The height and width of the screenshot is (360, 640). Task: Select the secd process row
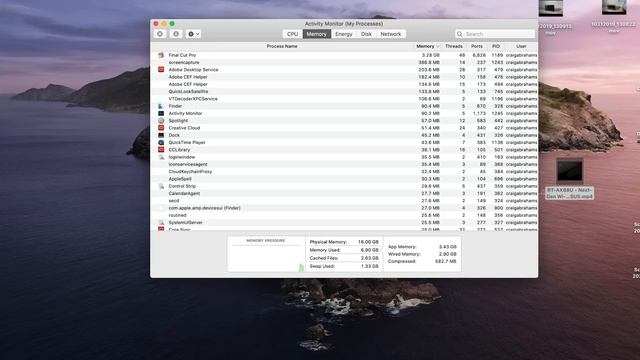tap(344, 201)
